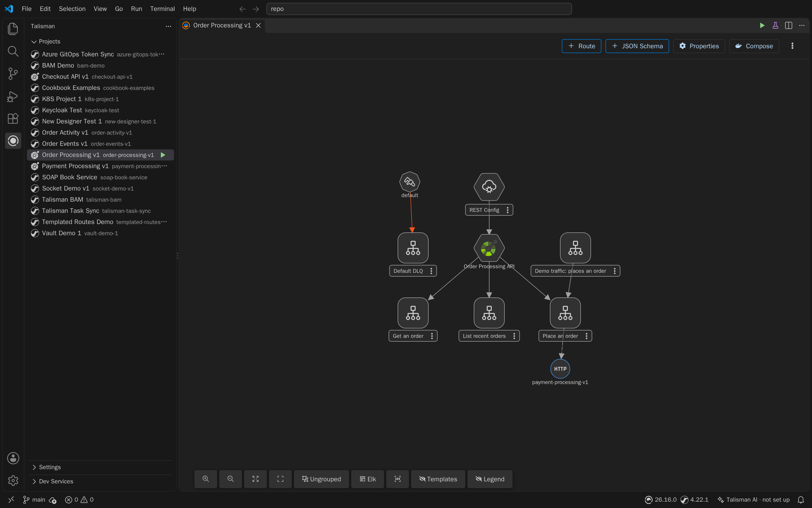Toggle Legend visibility

tap(489, 479)
